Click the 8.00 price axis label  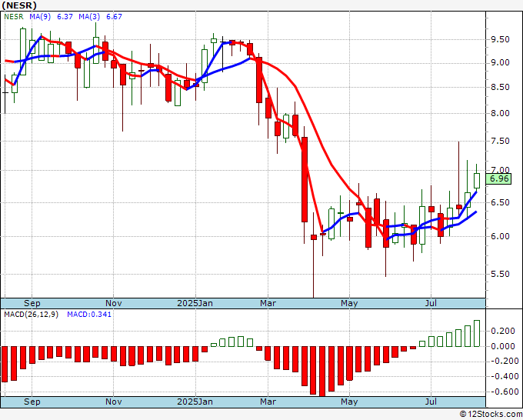click(x=500, y=113)
